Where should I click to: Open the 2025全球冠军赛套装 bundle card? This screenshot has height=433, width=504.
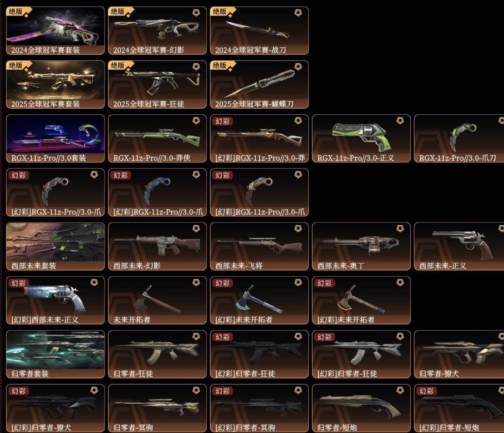(55, 84)
